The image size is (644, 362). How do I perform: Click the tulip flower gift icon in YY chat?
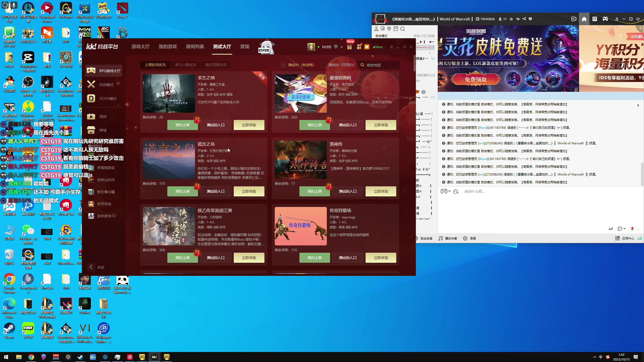(x=632, y=229)
